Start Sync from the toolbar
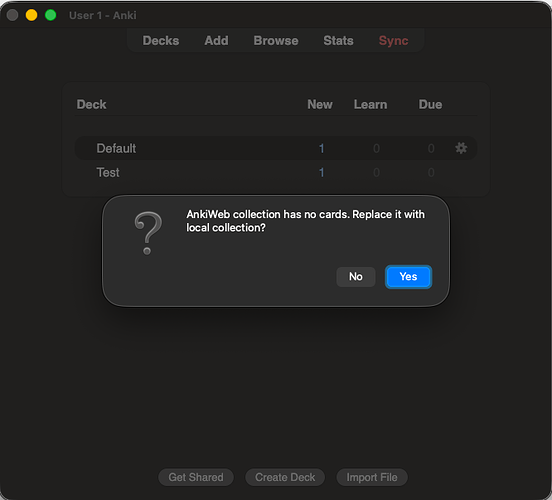Viewport: 552px width, 500px height. (394, 40)
